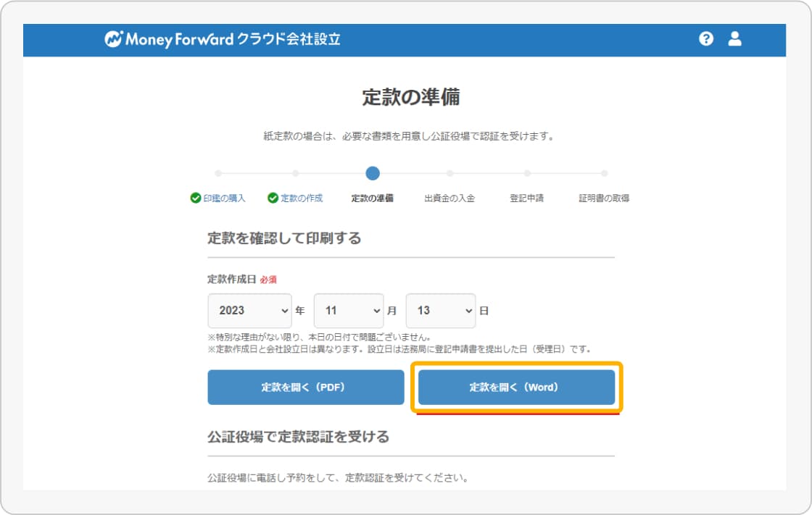Go to the 印鑑の購入 step link

[224, 198]
